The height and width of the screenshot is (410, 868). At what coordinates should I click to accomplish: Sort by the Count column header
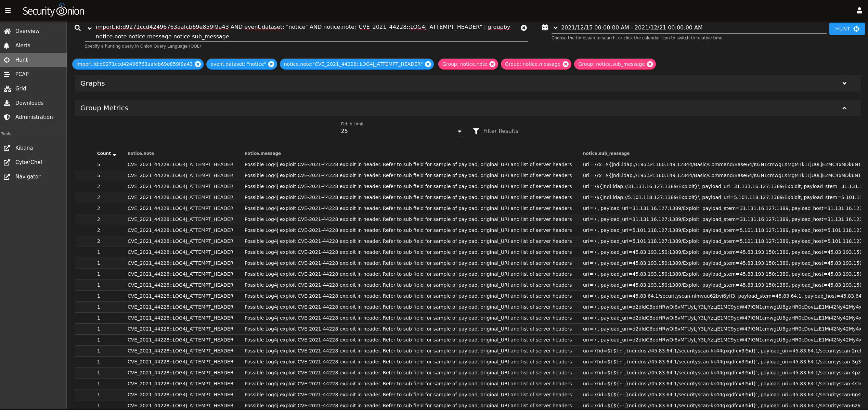[104, 153]
